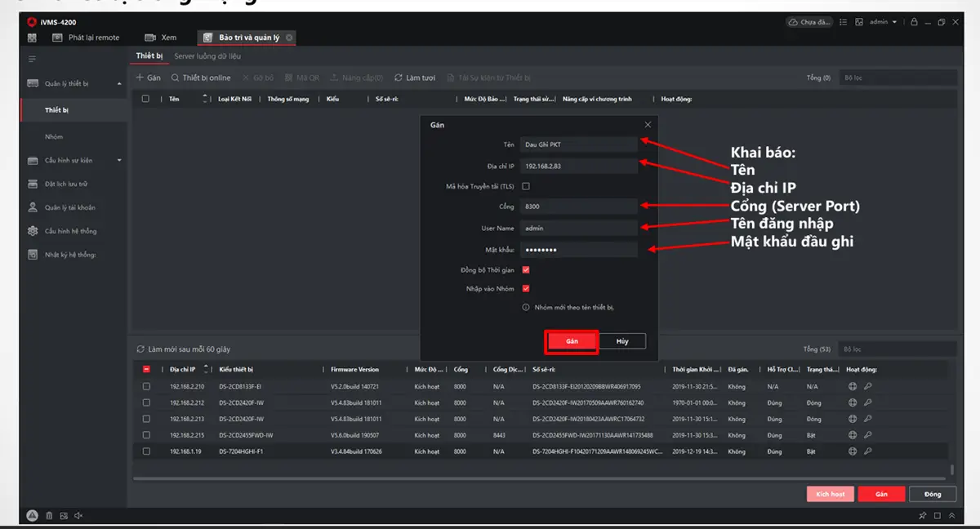Click the Địa chỉ IP input field
The width and height of the screenshot is (980, 529).
coord(580,166)
